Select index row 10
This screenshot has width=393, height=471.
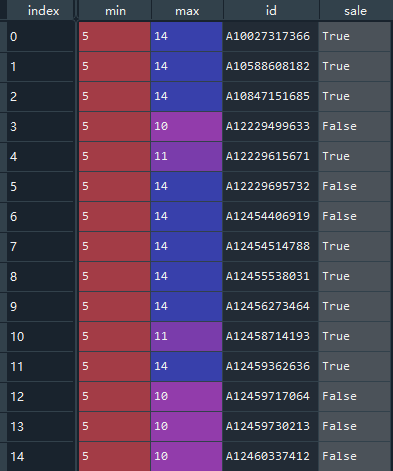tap(40, 336)
